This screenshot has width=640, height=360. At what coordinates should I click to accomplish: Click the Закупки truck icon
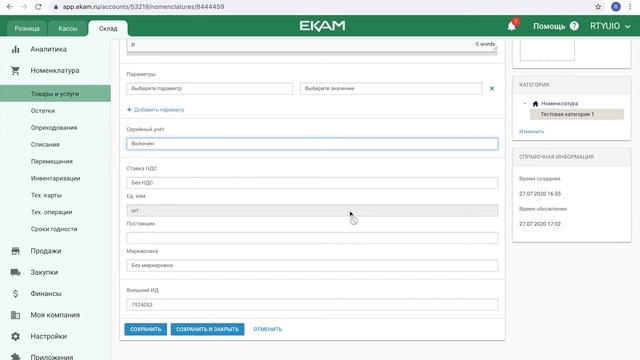16,272
